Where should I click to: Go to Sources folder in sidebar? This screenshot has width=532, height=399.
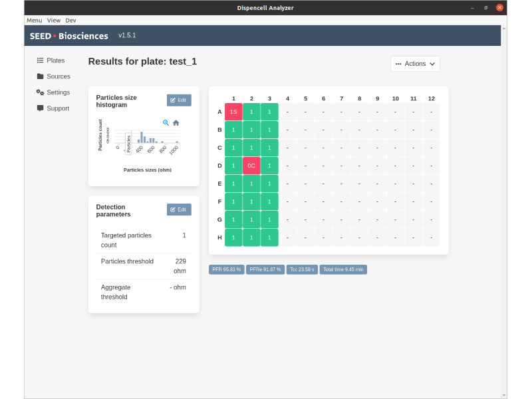[x=54, y=76]
